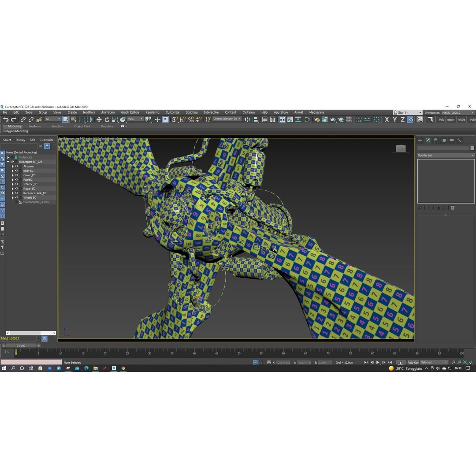Expand the Wheels EC tree item
Image resolution: width=476 pixels, height=476 pixels.
(13, 197)
